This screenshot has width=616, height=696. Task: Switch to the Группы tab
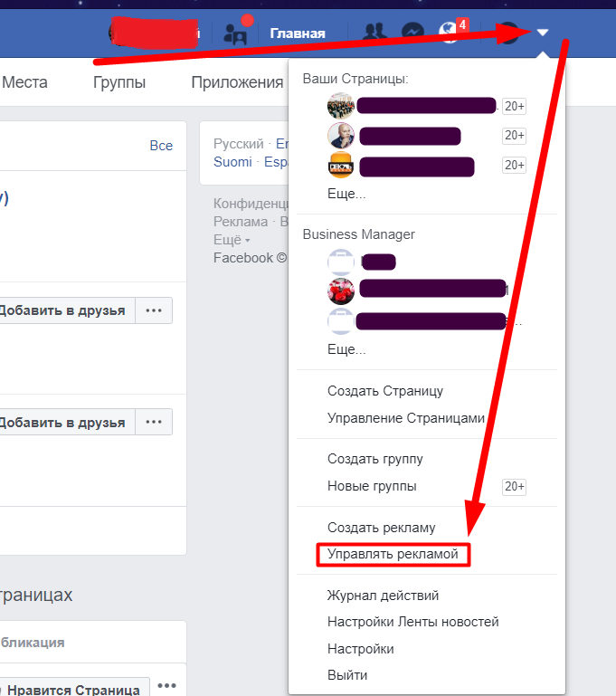pyautogui.click(x=119, y=82)
